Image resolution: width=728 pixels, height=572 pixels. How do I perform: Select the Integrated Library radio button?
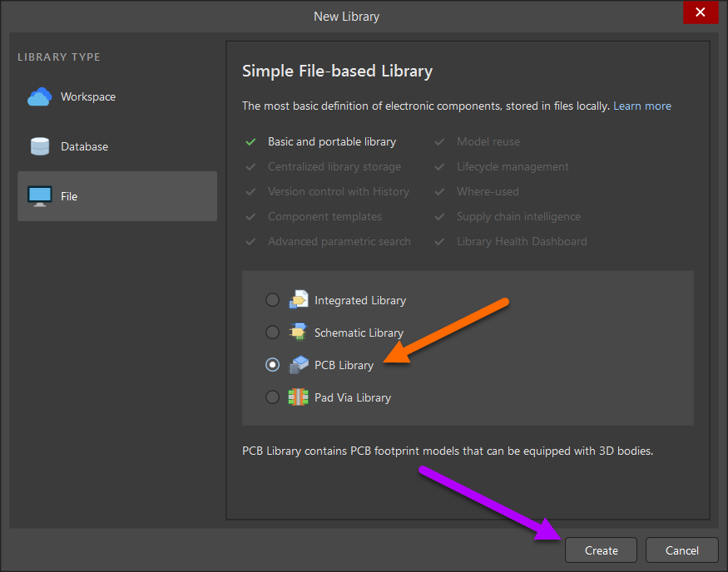coord(272,300)
